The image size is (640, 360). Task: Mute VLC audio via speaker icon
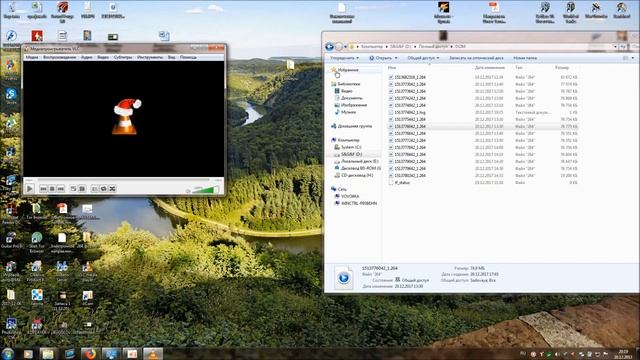coord(188,190)
